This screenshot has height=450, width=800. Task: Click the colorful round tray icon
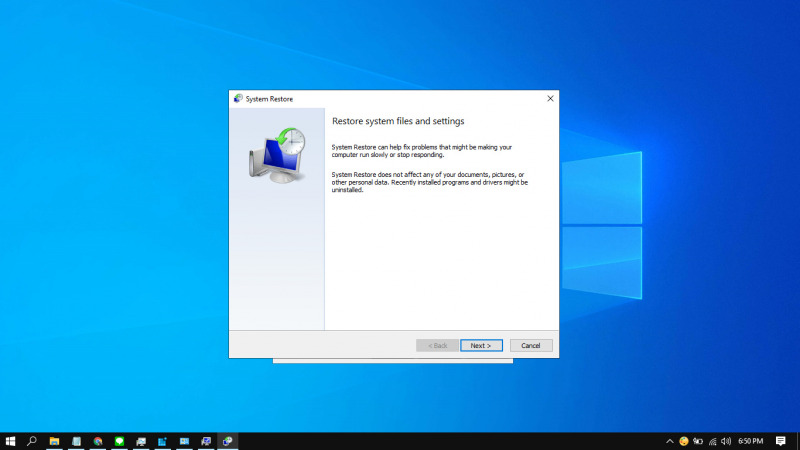[x=684, y=441]
